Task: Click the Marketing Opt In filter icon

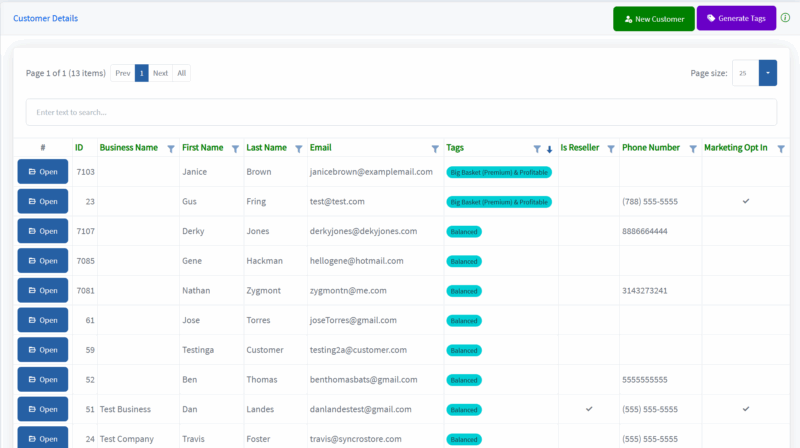Action: tap(781, 149)
